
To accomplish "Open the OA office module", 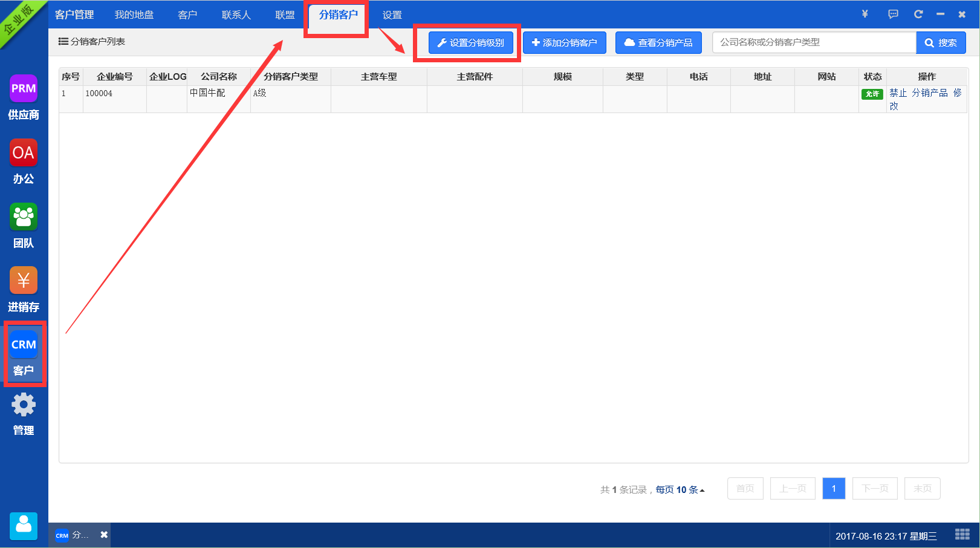I will pyautogui.click(x=24, y=153).
